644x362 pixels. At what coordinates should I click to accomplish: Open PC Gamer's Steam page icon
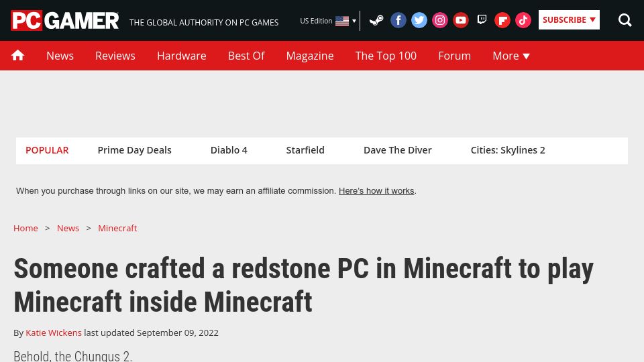point(376,20)
